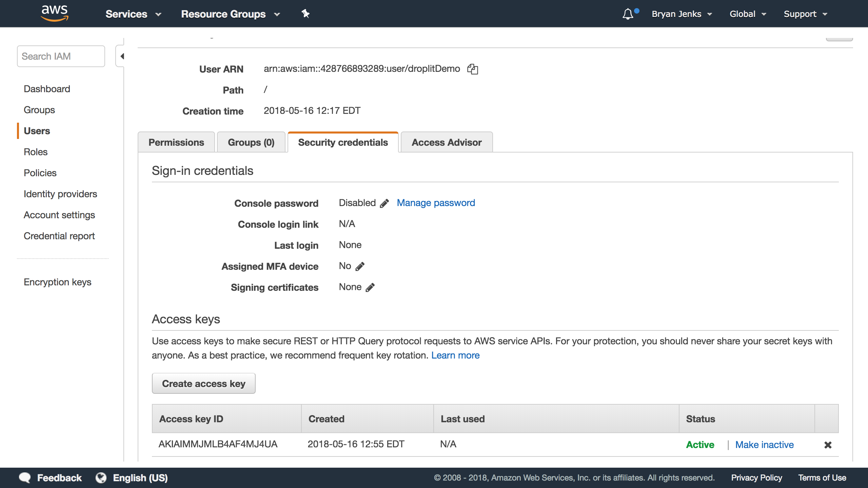868x488 pixels.
Task: Open Credential report in sidebar
Action: pyautogui.click(x=59, y=236)
